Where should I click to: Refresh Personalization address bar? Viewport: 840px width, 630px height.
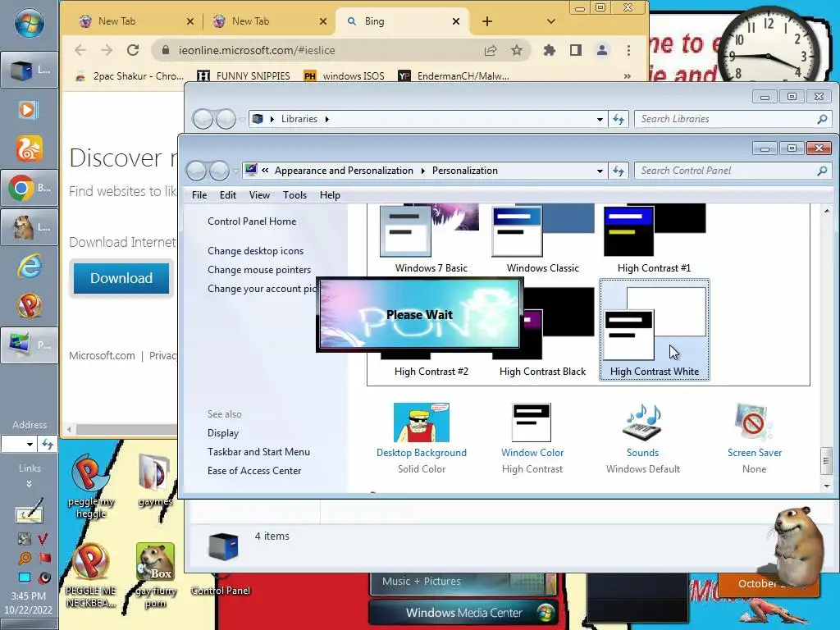(x=619, y=171)
